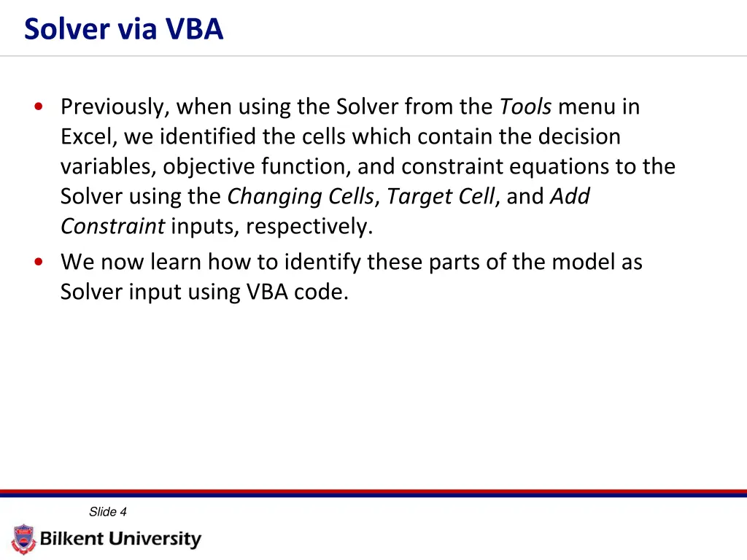This screenshot has width=747, height=560.
Task: Click the red and blue footer divider line
Action: (x=373, y=494)
